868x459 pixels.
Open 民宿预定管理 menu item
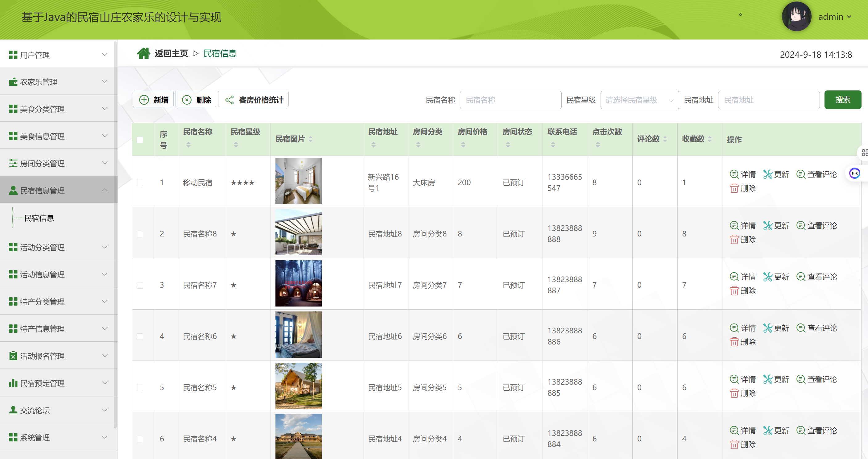click(58, 383)
